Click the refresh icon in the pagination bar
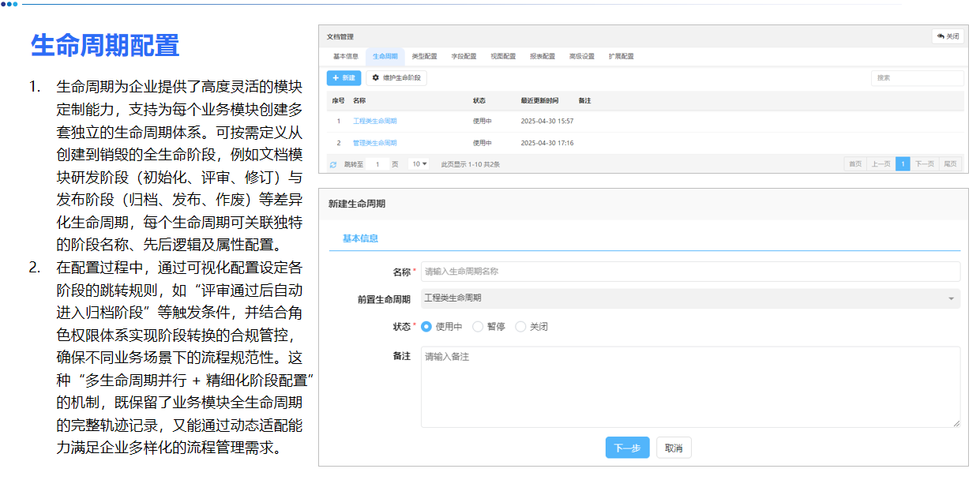980x480 pixels. click(x=332, y=163)
